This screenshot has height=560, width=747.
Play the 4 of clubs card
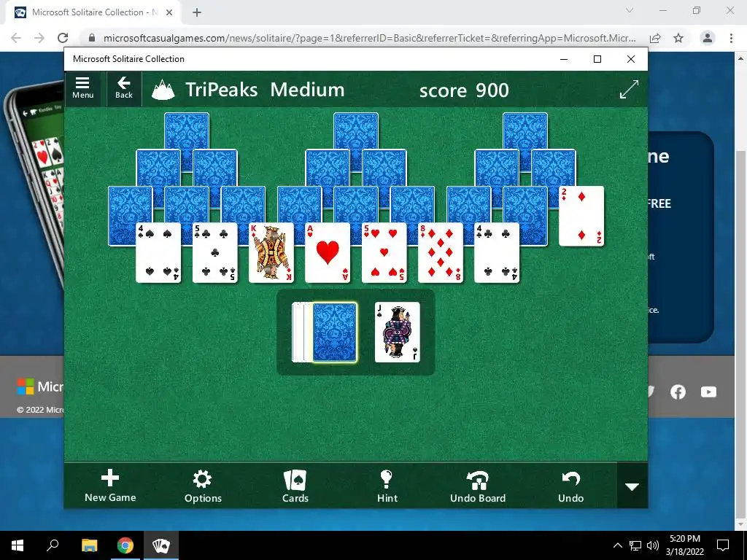497,253
